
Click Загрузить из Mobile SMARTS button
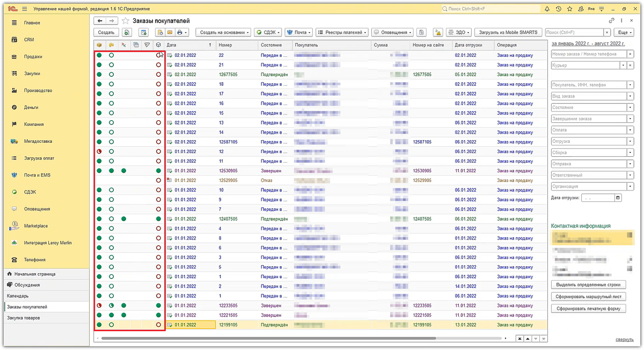(x=508, y=32)
